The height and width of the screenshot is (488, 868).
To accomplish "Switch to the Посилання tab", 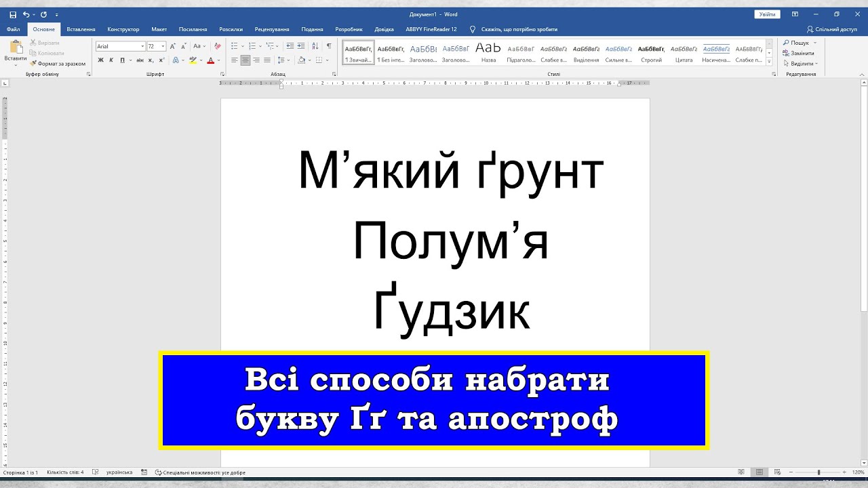I will pyautogui.click(x=193, y=29).
